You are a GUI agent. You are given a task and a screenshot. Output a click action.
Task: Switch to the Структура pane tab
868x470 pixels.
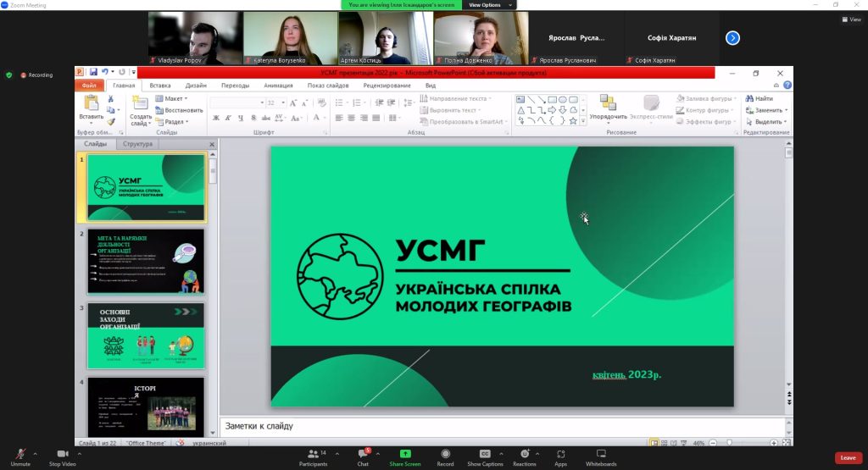coord(137,145)
